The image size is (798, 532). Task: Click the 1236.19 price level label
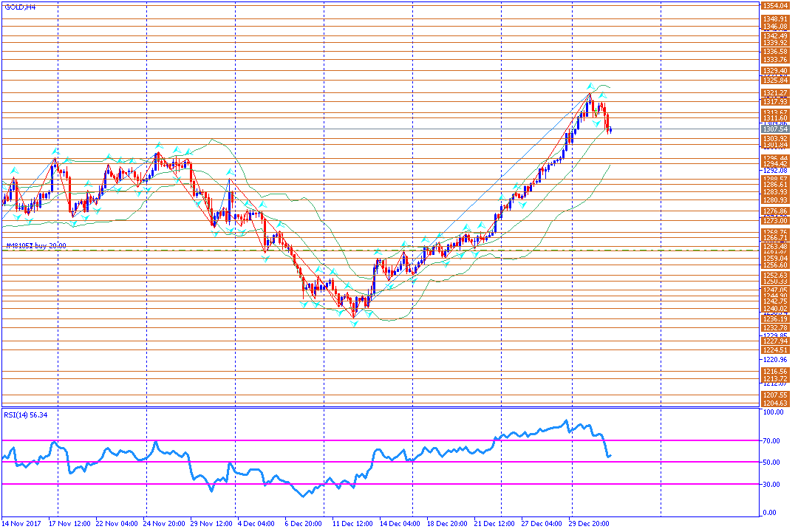point(775,319)
